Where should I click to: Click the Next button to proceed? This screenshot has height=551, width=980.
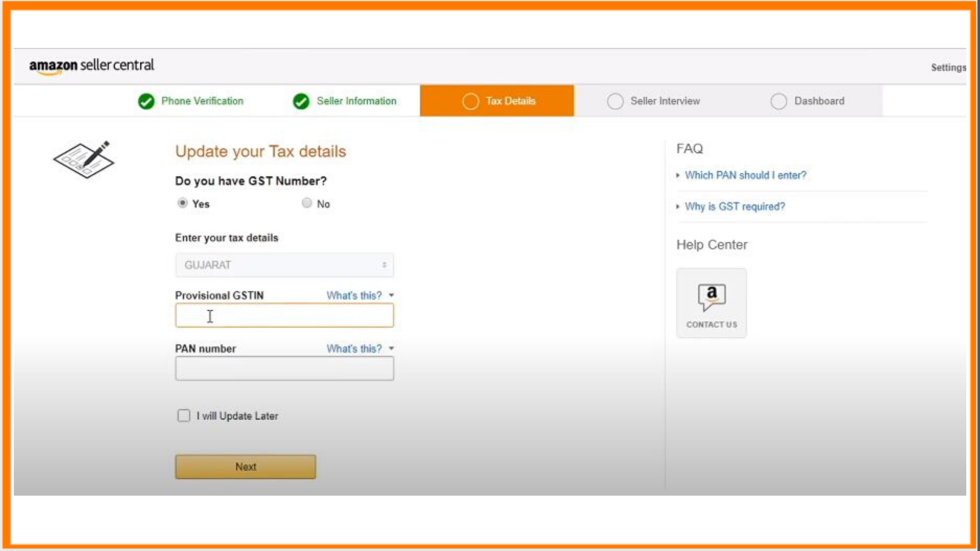(x=244, y=466)
